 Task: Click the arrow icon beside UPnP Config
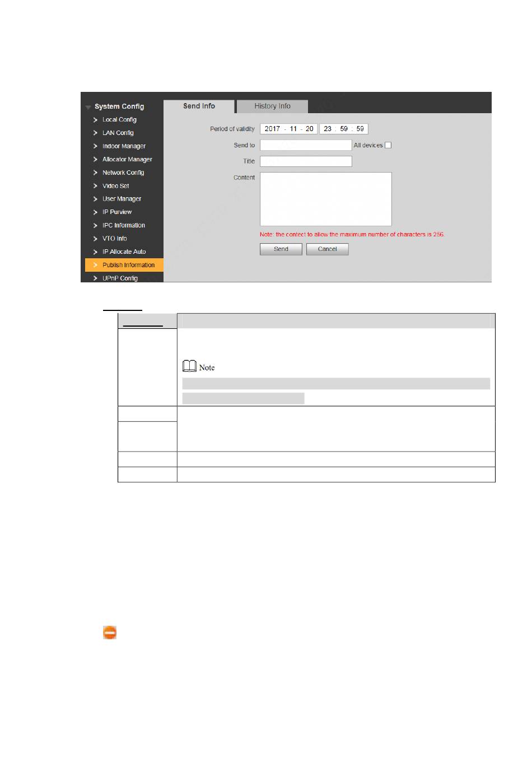pyautogui.click(x=95, y=278)
